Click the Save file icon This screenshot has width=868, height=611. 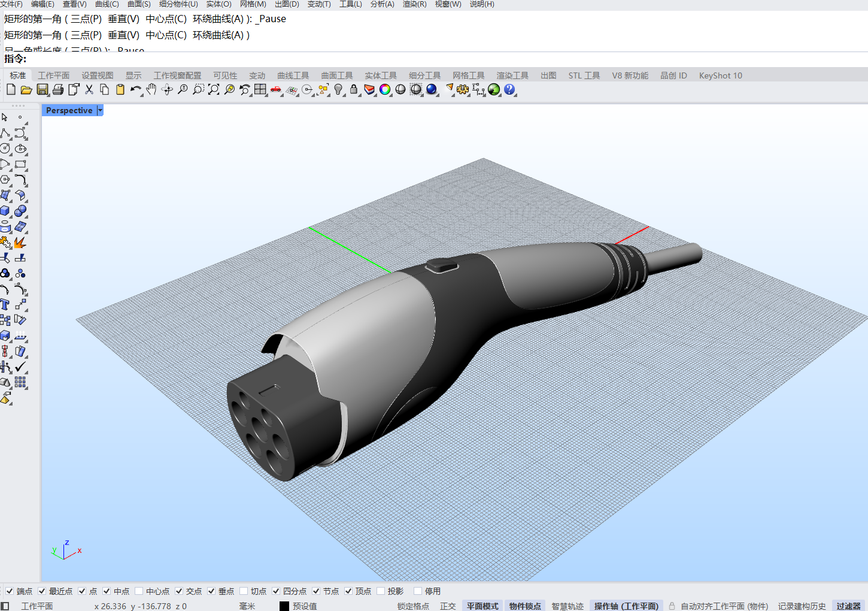pyautogui.click(x=42, y=90)
